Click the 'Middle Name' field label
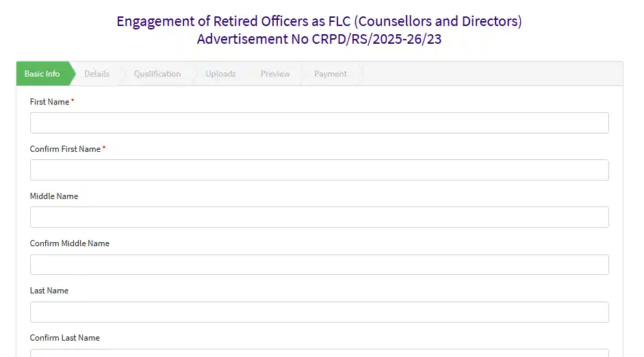 point(54,196)
